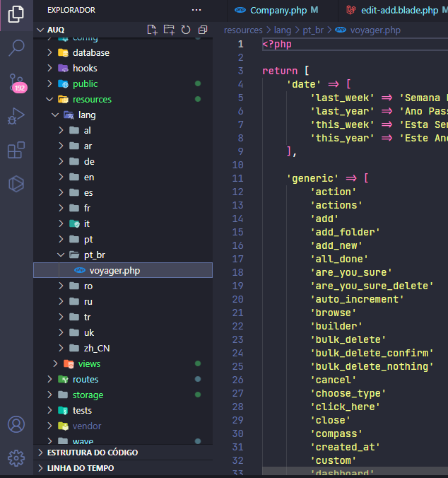The width and height of the screenshot is (448, 478).
Task: Click New File icon in AUQ header
Action: [x=152, y=30]
